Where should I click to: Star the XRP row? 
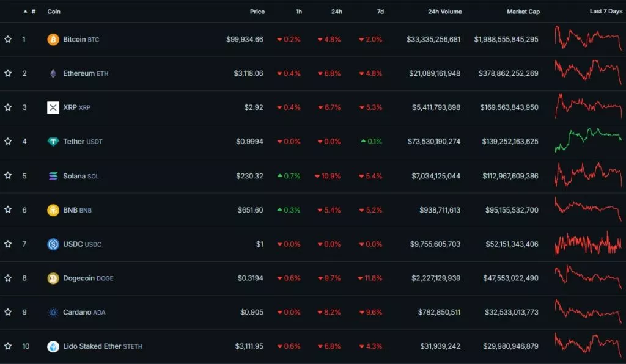pyautogui.click(x=7, y=107)
